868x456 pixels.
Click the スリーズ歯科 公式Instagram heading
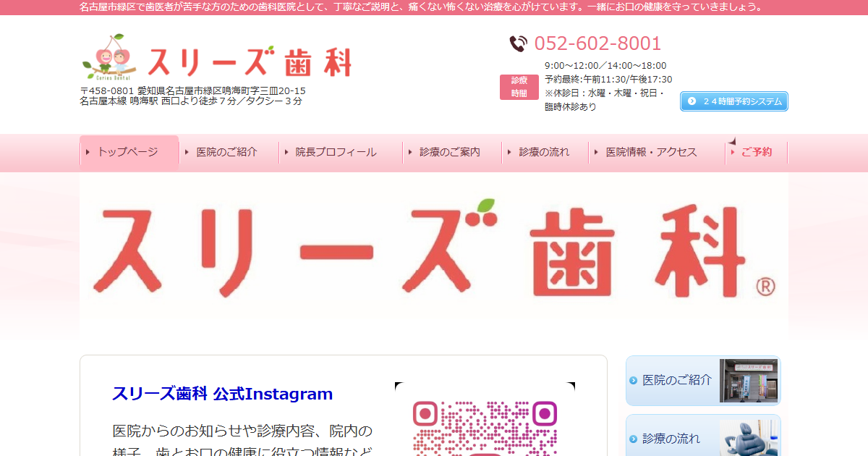(223, 394)
